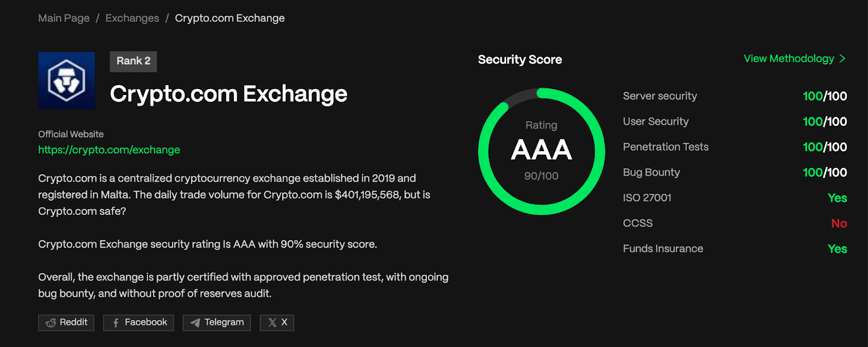Click Server security 100/100 score
868x347 pixels.
click(825, 96)
